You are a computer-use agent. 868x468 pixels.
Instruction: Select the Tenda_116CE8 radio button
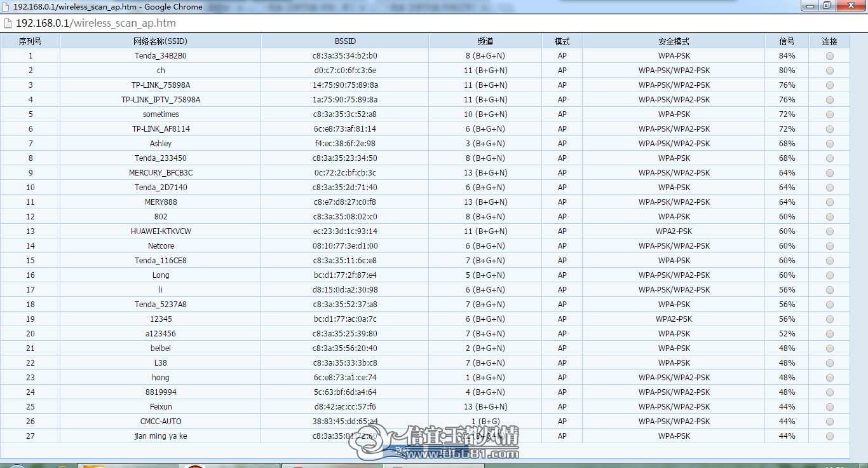coord(829,261)
